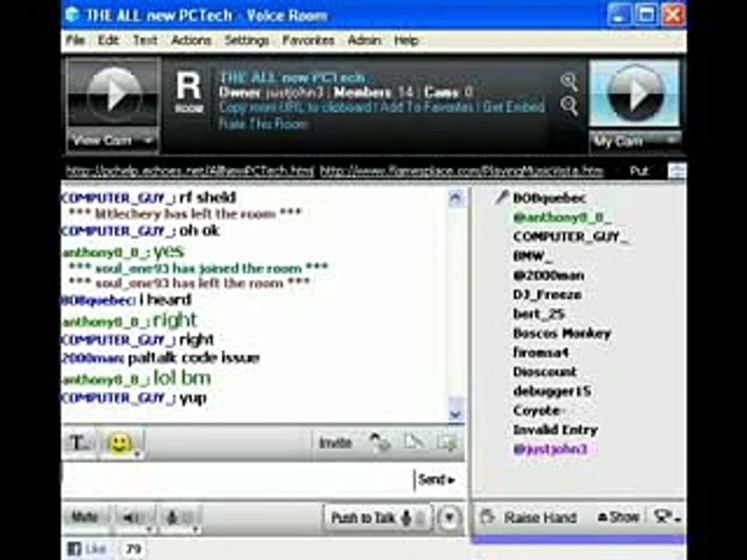Image resolution: width=747 pixels, height=560 pixels.
Task: Play the View Cam video preview
Action: pos(113,94)
